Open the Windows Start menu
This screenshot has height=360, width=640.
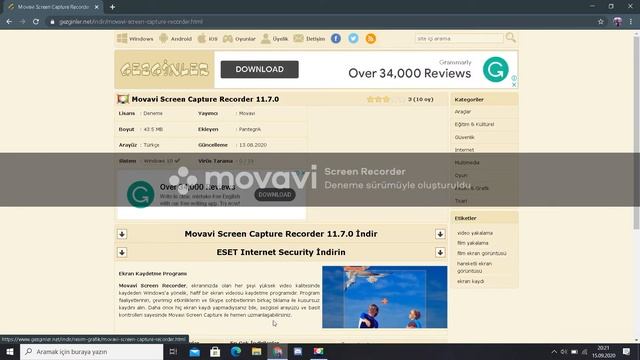[x=10, y=351]
